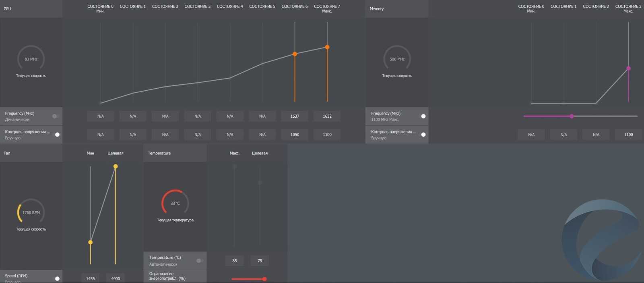Image resolution: width=644 pixels, height=283 pixels.
Task: Toggle Memory voltage control switch
Action: tap(423, 135)
